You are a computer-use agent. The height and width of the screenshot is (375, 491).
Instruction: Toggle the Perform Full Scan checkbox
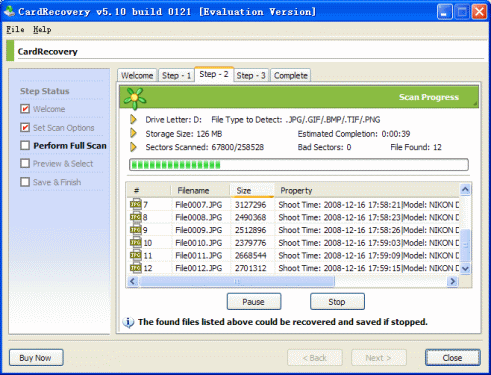(x=25, y=145)
